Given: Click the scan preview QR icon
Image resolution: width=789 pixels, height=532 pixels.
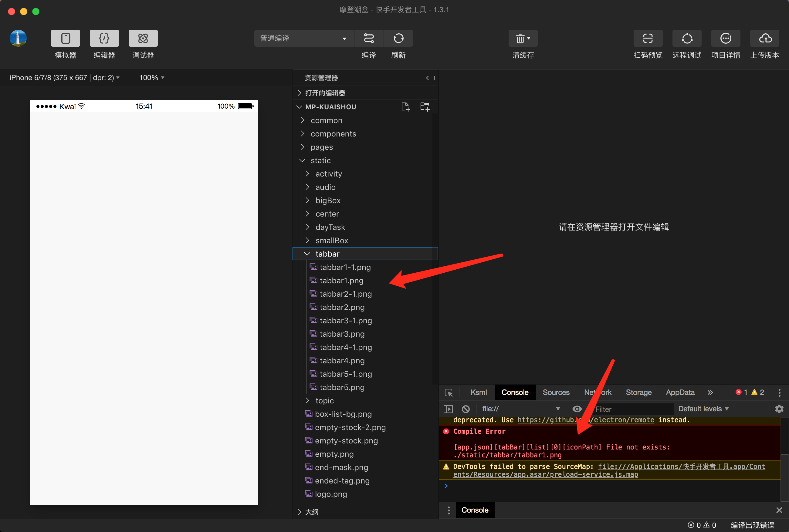Looking at the screenshot, I should [x=648, y=38].
